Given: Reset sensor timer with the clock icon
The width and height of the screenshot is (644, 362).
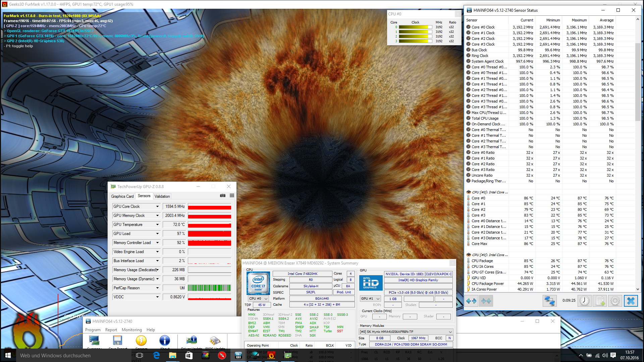Looking at the screenshot, I should (x=585, y=301).
